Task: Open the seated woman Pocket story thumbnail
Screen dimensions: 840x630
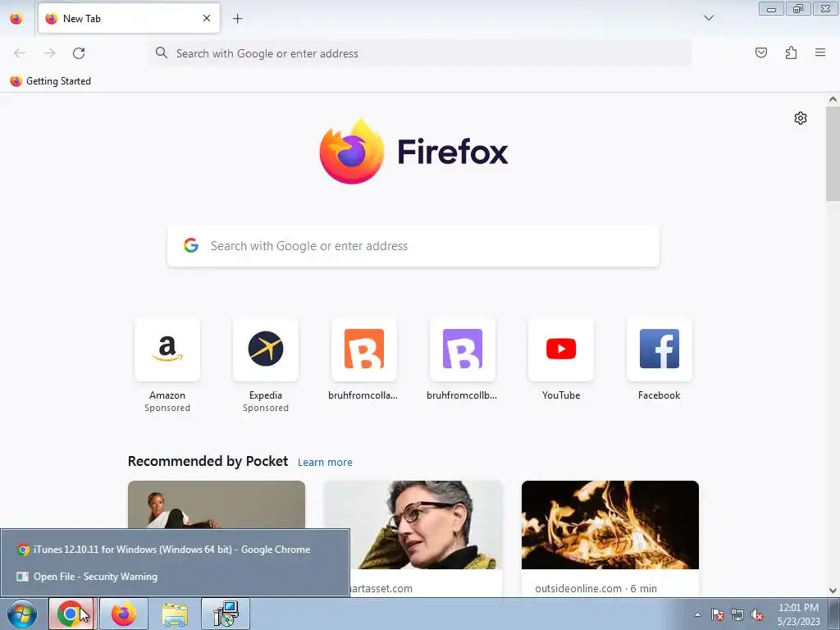Action: (217, 504)
